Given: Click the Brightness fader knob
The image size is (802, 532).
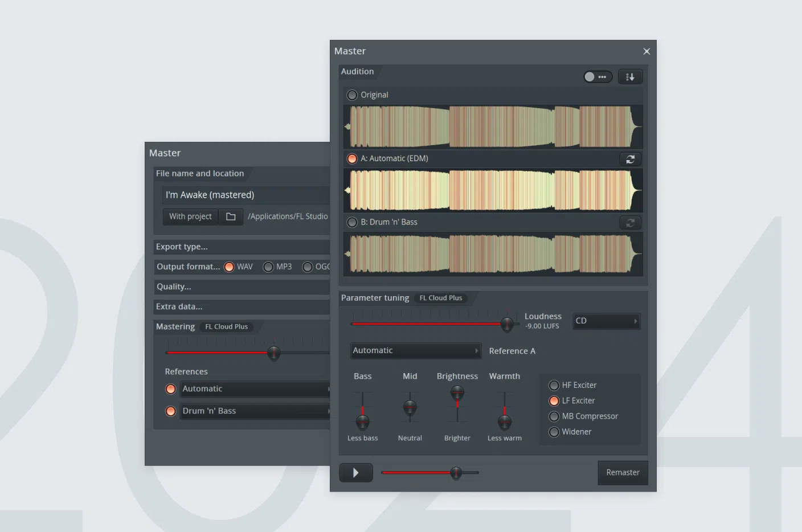Looking at the screenshot, I should 457,392.
